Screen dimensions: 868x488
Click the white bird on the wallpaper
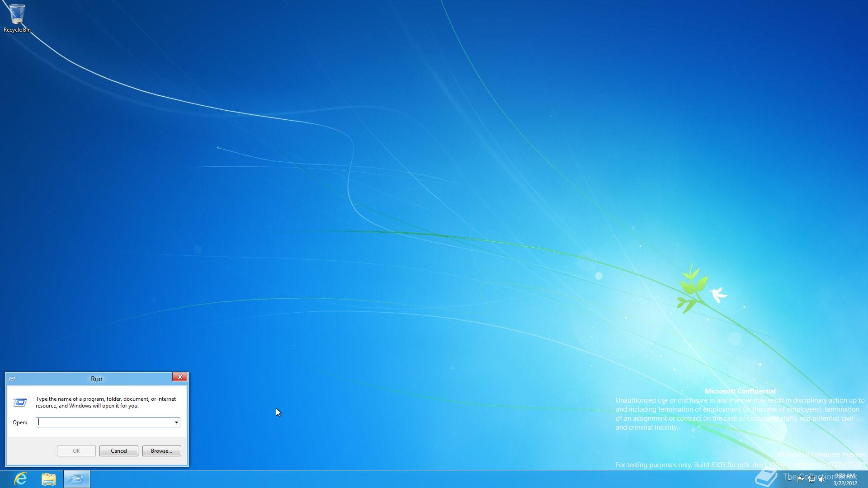(x=717, y=294)
